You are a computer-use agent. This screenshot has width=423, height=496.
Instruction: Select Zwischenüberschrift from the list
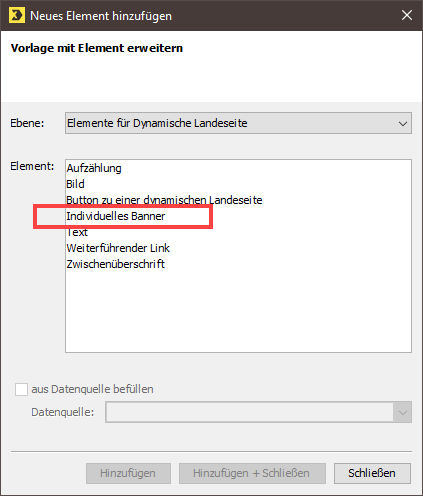click(x=116, y=264)
